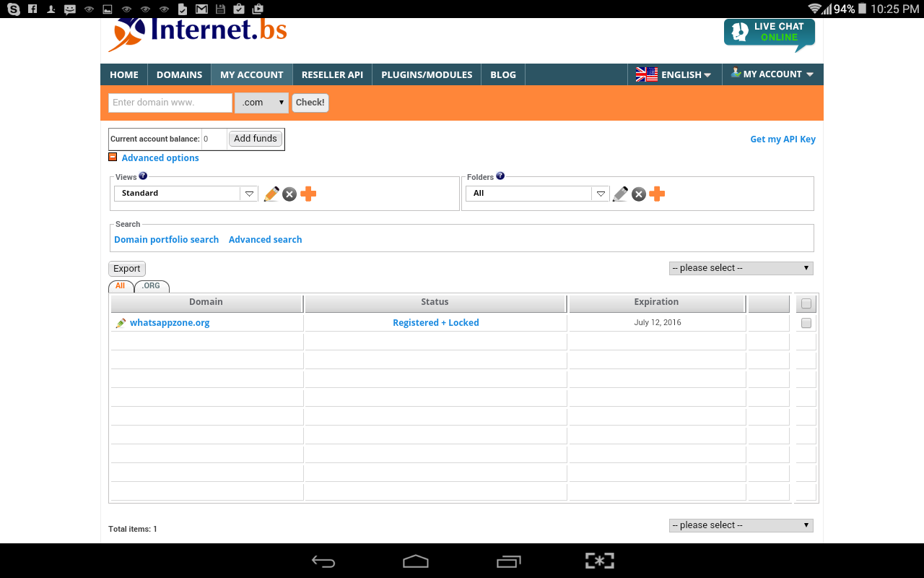This screenshot has width=924, height=578.
Task: Open BLOG menu item
Action: pyautogui.click(x=503, y=74)
